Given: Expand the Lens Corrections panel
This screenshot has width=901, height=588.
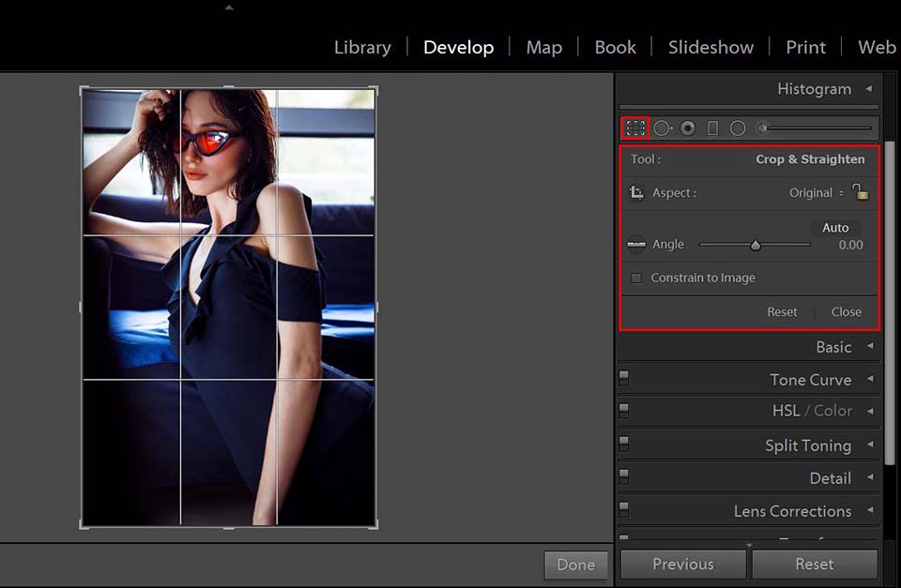Looking at the screenshot, I should tap(870, 510).
